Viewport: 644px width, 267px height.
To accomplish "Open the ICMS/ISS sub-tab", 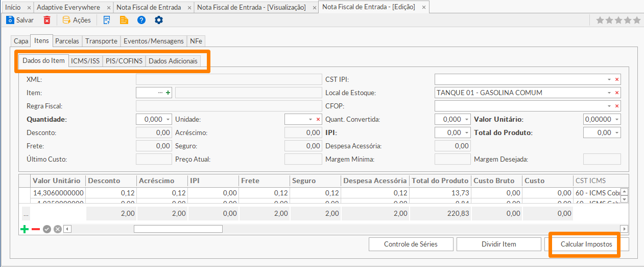I will click(85, 61).
